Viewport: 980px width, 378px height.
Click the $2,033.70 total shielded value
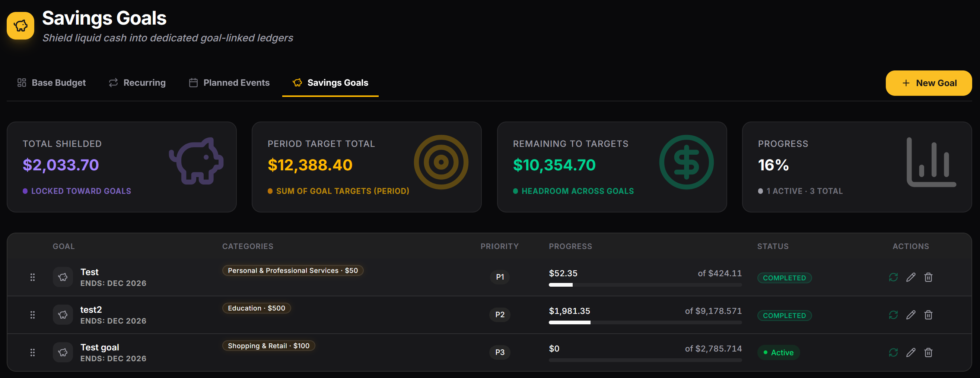[x=61, y=165]
